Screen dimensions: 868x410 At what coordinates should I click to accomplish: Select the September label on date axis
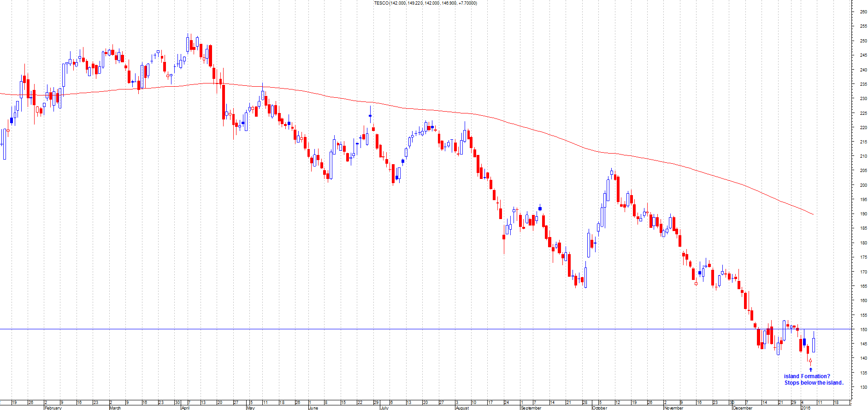tap(531, 408)
